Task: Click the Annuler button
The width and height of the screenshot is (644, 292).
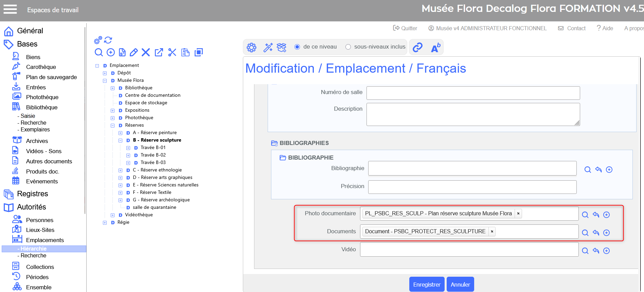Action: pos(460,285)
